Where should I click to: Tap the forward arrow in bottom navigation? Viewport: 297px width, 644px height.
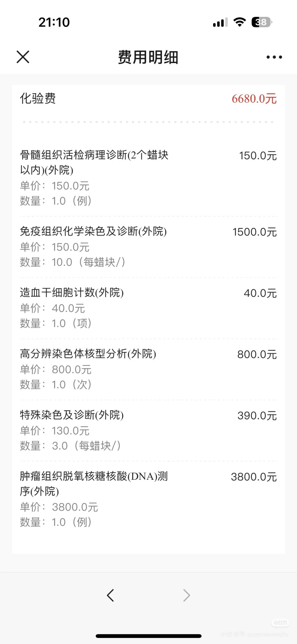187,595
